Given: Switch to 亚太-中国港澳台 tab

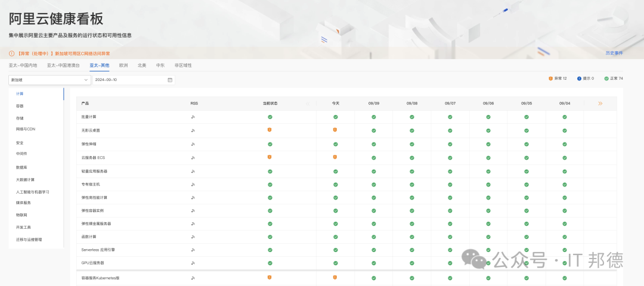Looking at the screenshot, I should [63, 65].
